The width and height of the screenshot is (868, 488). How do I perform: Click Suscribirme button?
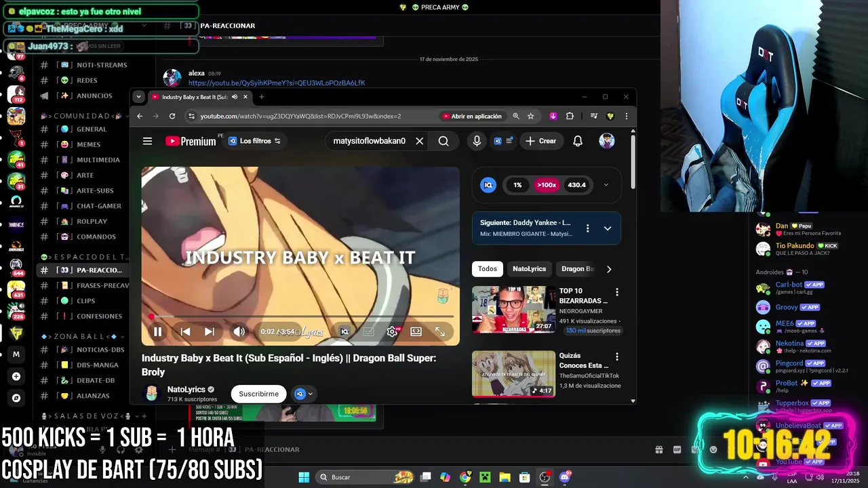(258, 394)
